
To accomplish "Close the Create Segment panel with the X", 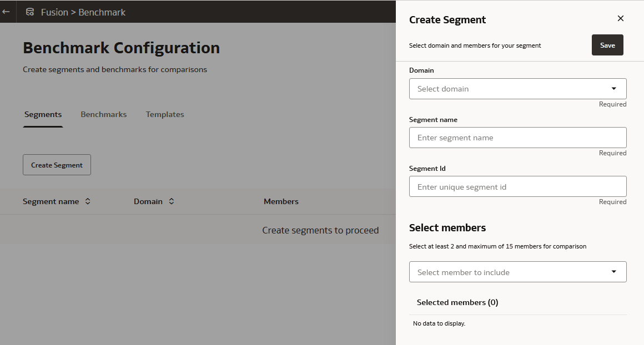I will click(x=620, y=18).
